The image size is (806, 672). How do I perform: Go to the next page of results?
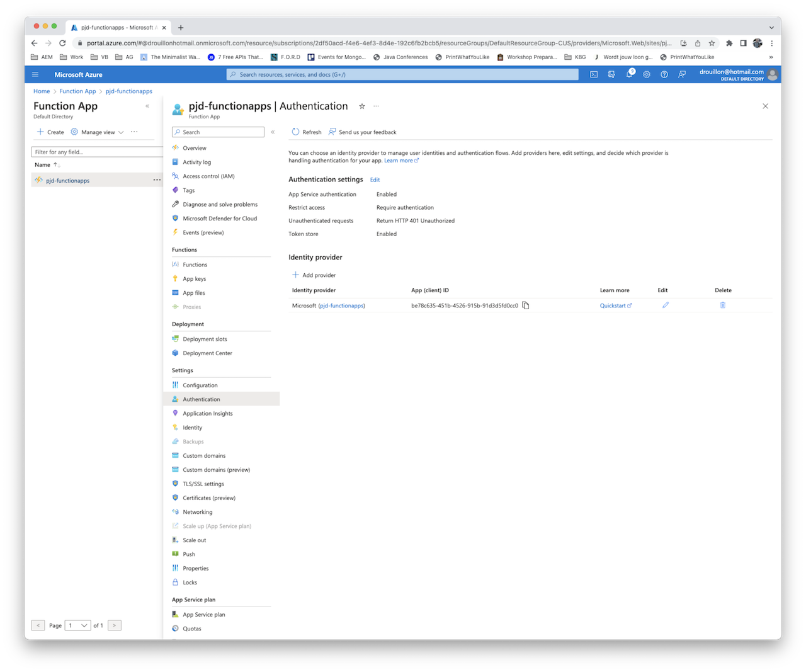[x=115, y=625]
